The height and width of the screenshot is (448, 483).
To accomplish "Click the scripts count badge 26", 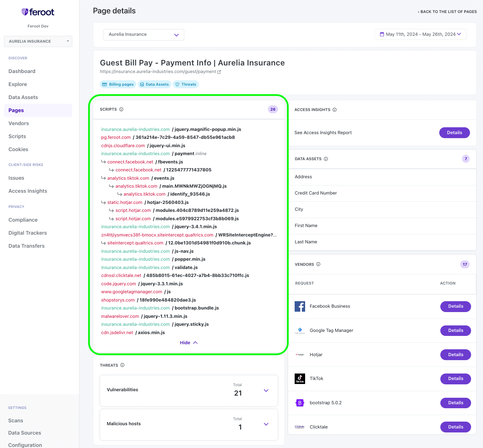I will 273,109.
